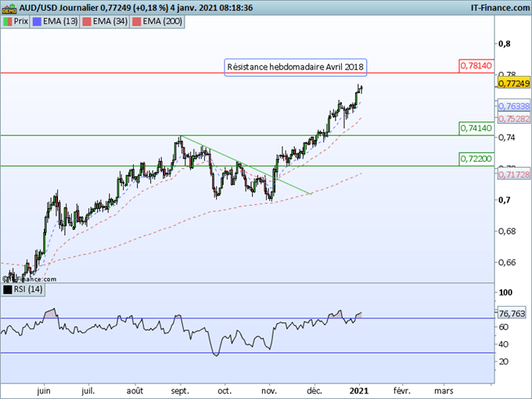The width and height of the screenshot is (532, 399).
Task: Click the 'déc.' label on time axis
Action: (x=315, y=391)
